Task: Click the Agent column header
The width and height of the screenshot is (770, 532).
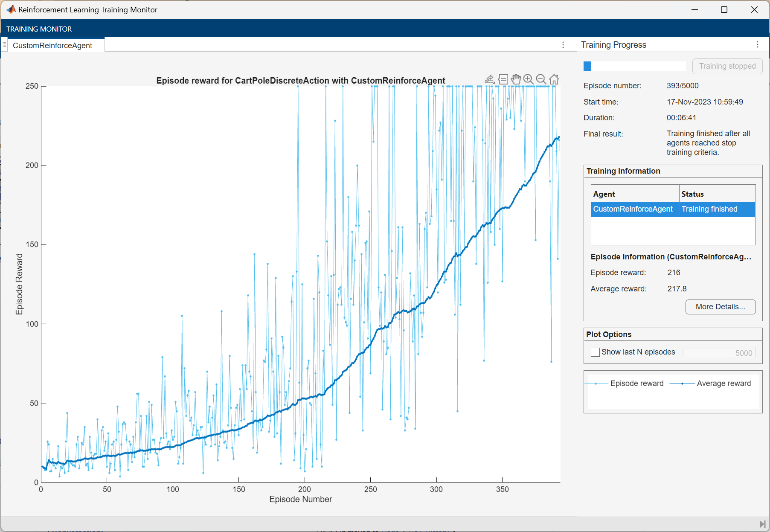Action: point(635,194)
